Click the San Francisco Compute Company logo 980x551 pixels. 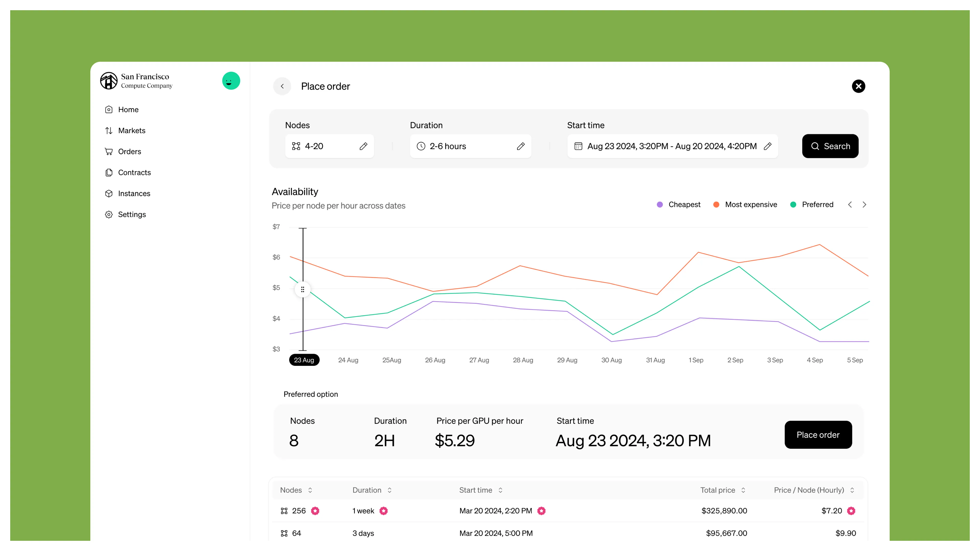(136, 81)
